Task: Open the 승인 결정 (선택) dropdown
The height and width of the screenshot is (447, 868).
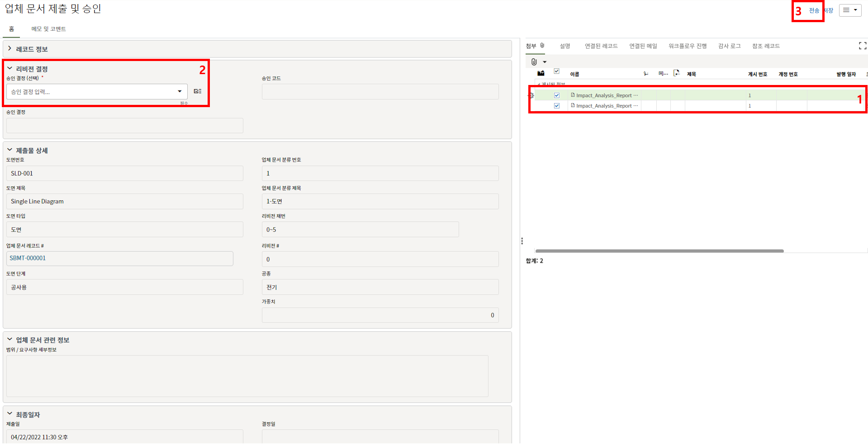Action: click(x=97, y=92)
